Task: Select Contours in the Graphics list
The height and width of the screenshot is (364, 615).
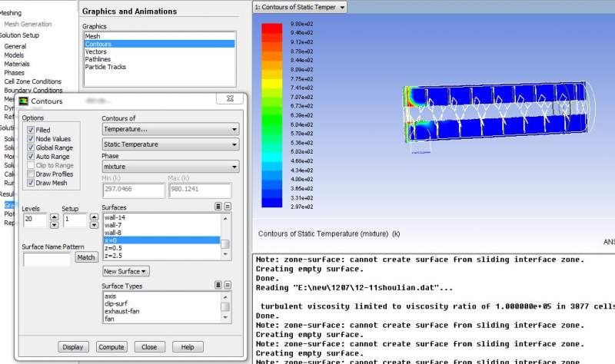Action: [x=160, y=44]
